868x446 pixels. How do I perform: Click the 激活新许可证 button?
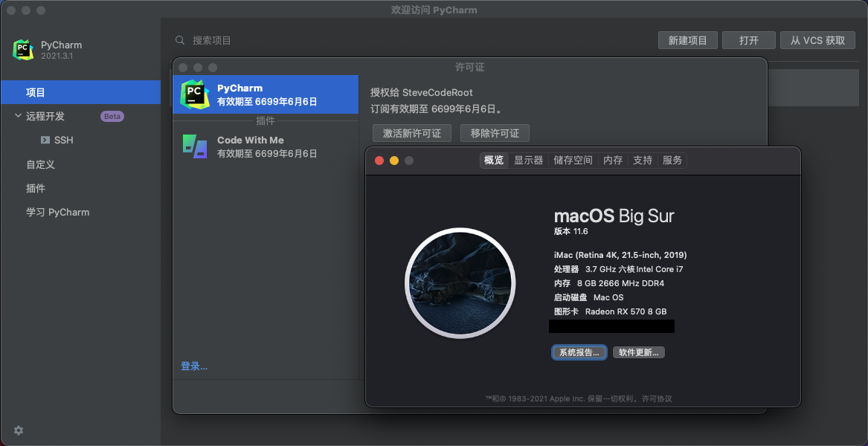pos(412,133)
